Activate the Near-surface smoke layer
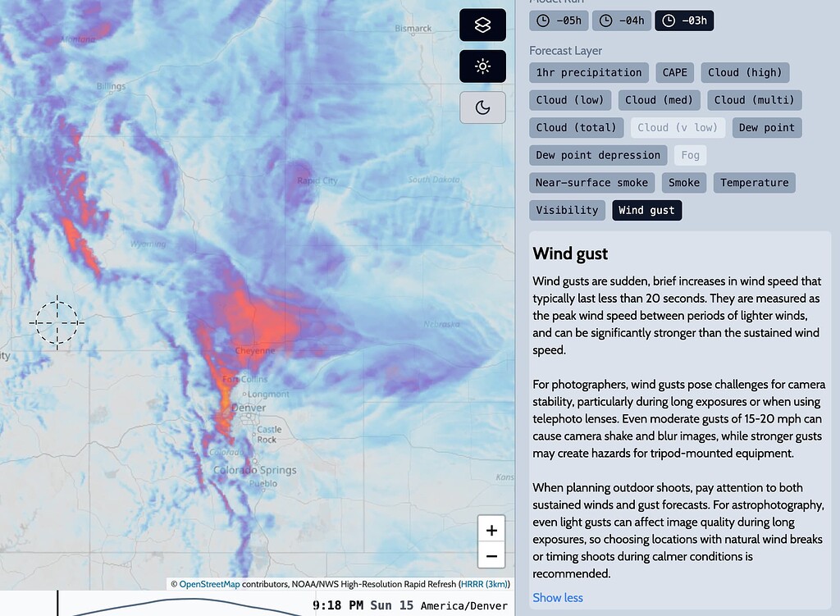Image resolution: width=840 pixels, height=616 pixels. click(x=591, y=182)
